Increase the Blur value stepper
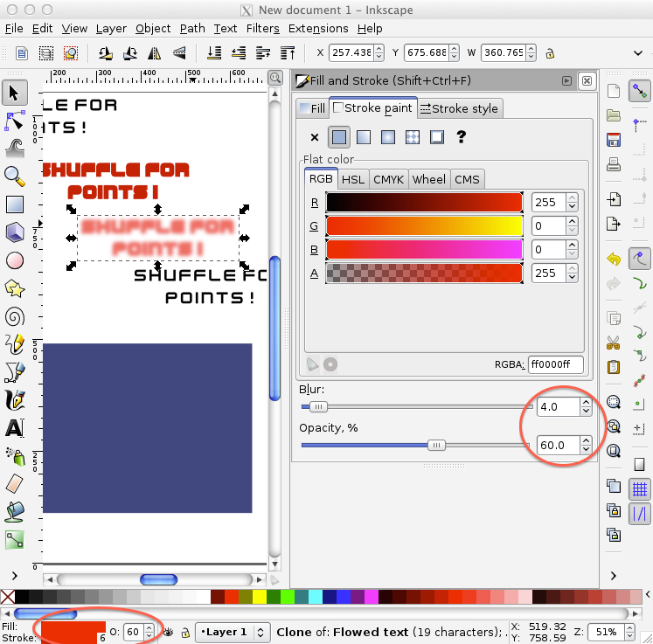Viewport: 653px width, 644px height. coord(586,402)
